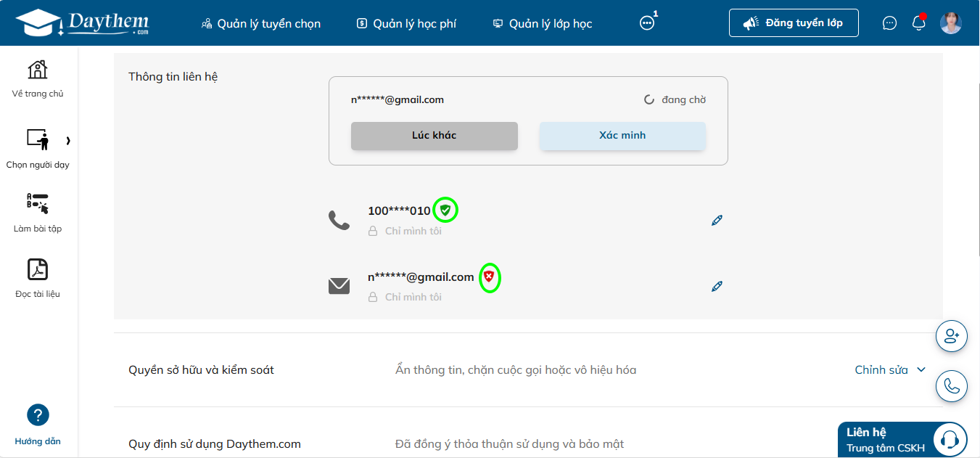
Task: Edit email address with pencil icon
Action: tap(717, 286)
